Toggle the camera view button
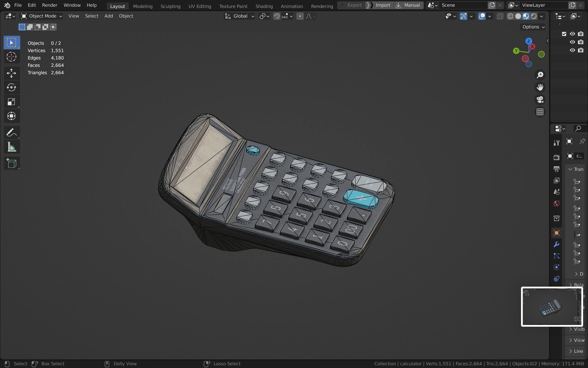 tap(540, 100)
